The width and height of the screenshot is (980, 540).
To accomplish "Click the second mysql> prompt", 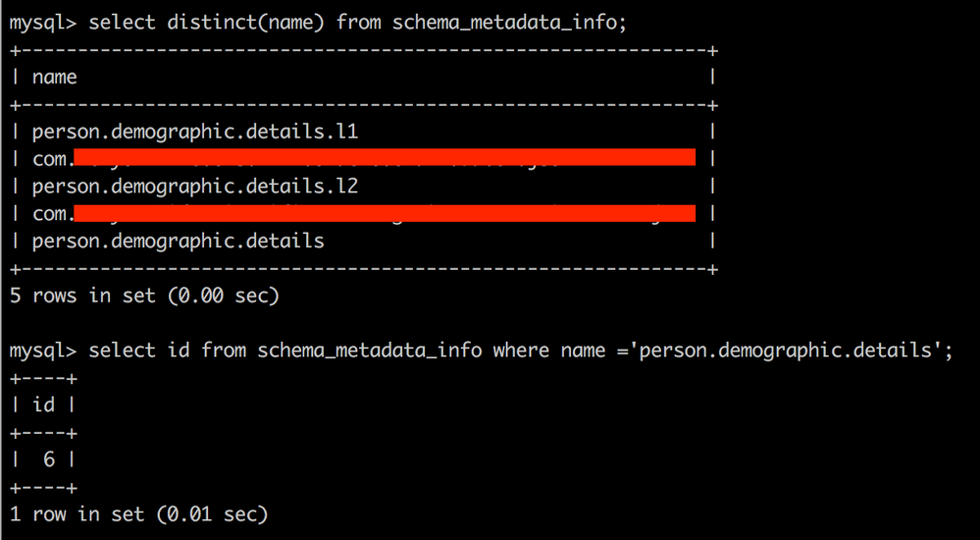I will (43, 351).
